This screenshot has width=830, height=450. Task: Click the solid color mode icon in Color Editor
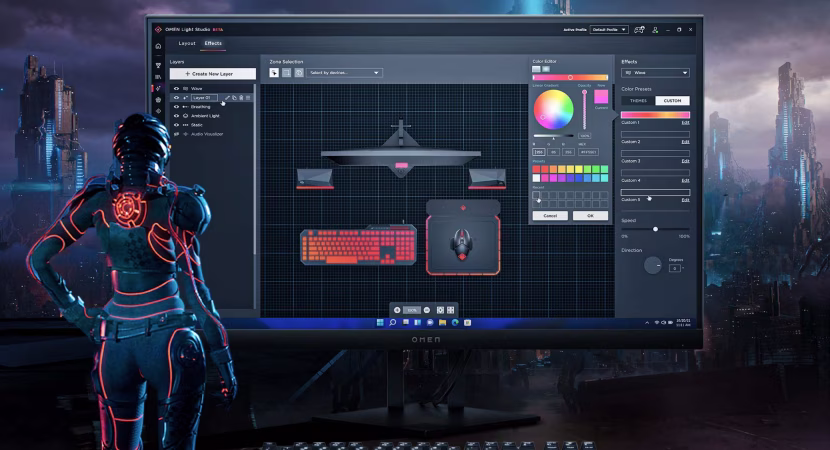(536, 69)
